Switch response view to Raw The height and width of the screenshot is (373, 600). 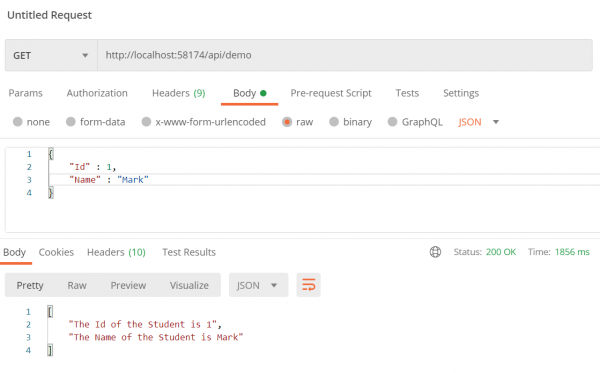[x=77, y=285]
